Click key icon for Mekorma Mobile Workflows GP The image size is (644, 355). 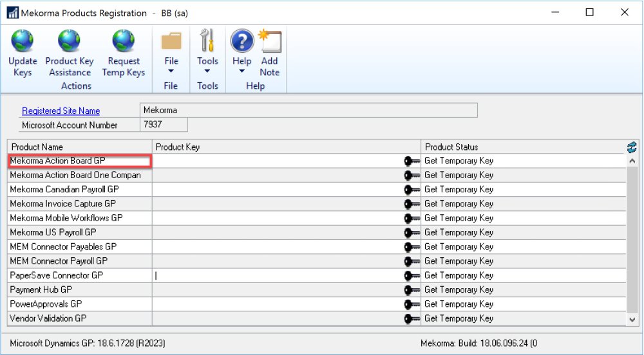point(412,219)
